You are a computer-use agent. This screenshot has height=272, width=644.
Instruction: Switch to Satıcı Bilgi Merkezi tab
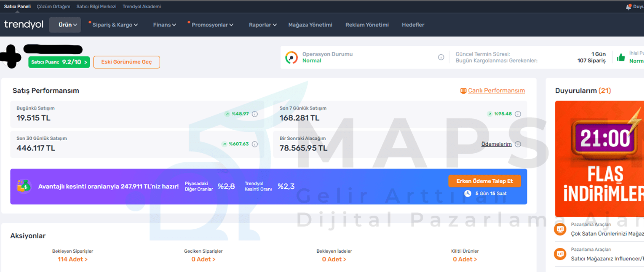(x=96, y=6)
